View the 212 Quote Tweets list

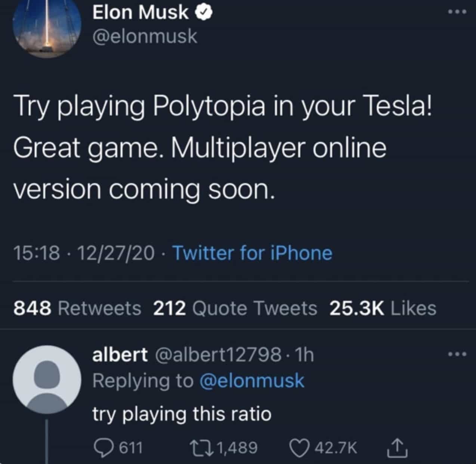point(235,308)
